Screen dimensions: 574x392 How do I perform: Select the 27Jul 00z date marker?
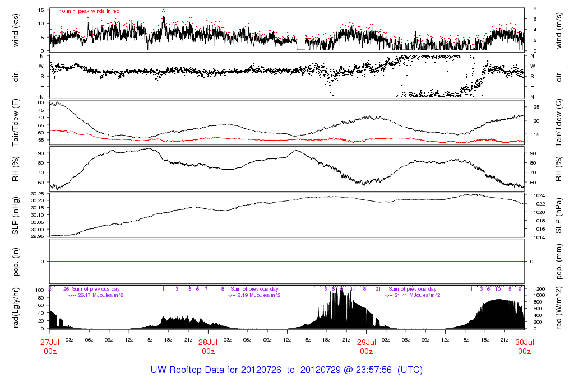coord(50,347)
